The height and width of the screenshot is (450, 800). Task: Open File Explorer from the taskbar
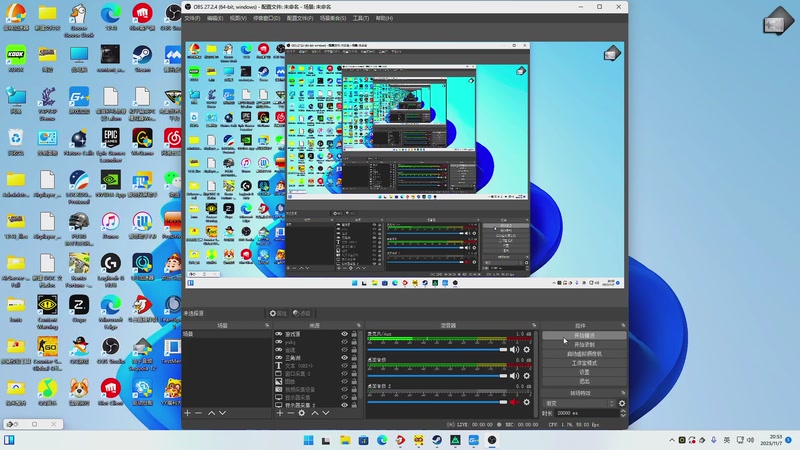[x=345, y=440]
